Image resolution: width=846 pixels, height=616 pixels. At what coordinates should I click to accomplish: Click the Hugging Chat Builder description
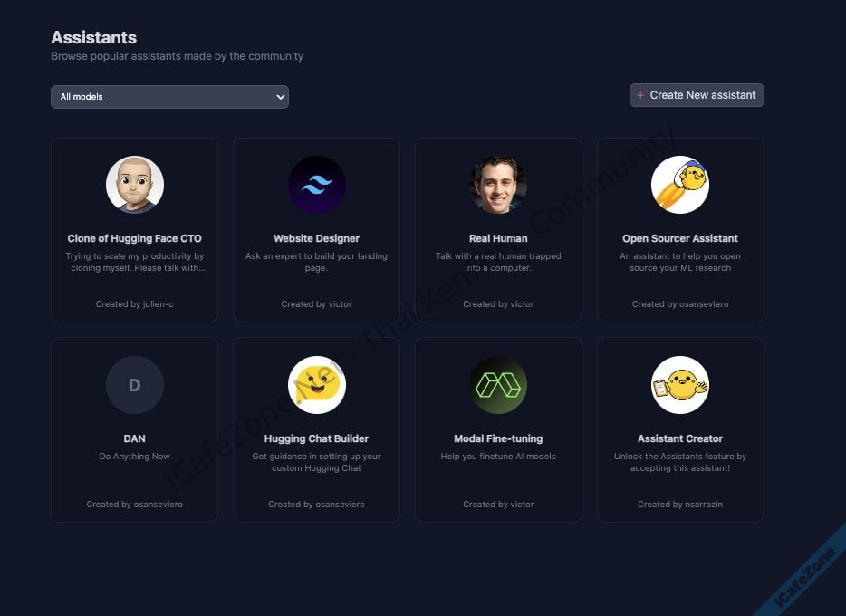pyautogui.click(x=317, y=462)
